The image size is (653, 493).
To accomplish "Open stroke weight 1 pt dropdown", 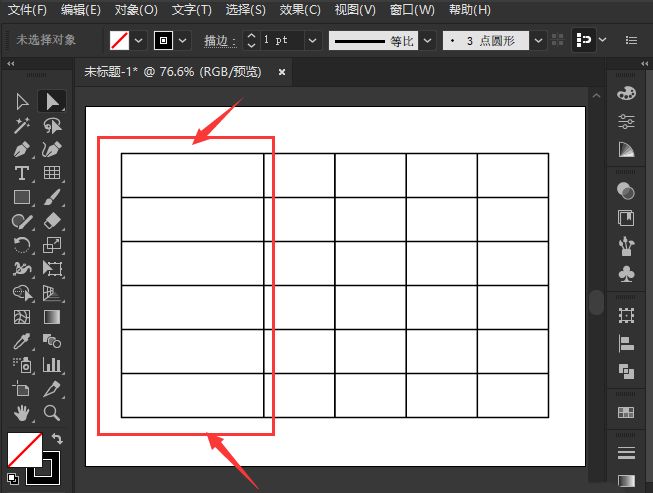I will point(313,40).
